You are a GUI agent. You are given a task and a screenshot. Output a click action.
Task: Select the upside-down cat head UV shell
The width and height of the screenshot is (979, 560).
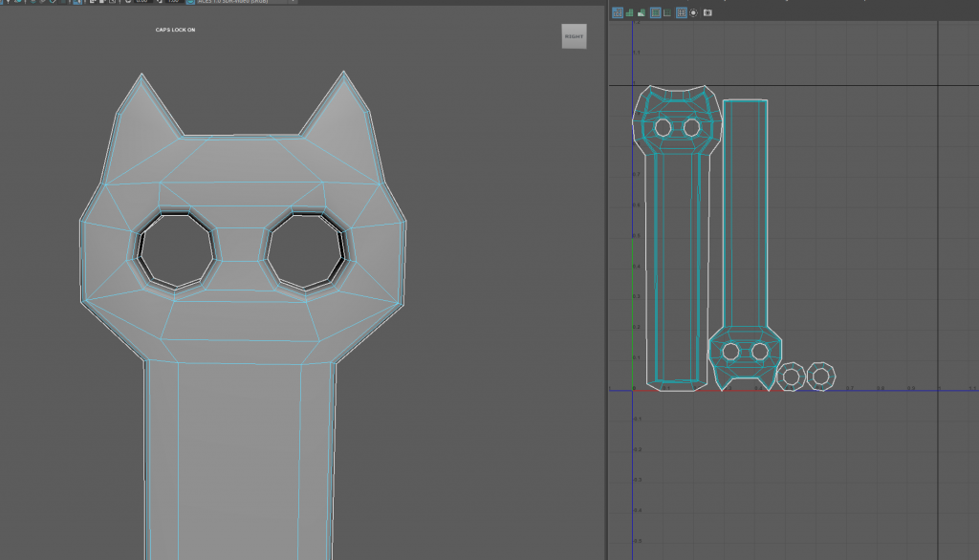[745, 357]
